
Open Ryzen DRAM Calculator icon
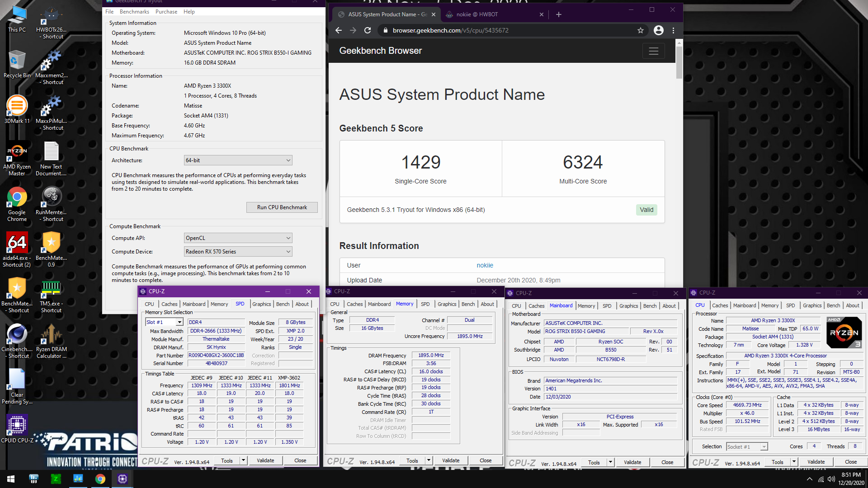(51, 341)
